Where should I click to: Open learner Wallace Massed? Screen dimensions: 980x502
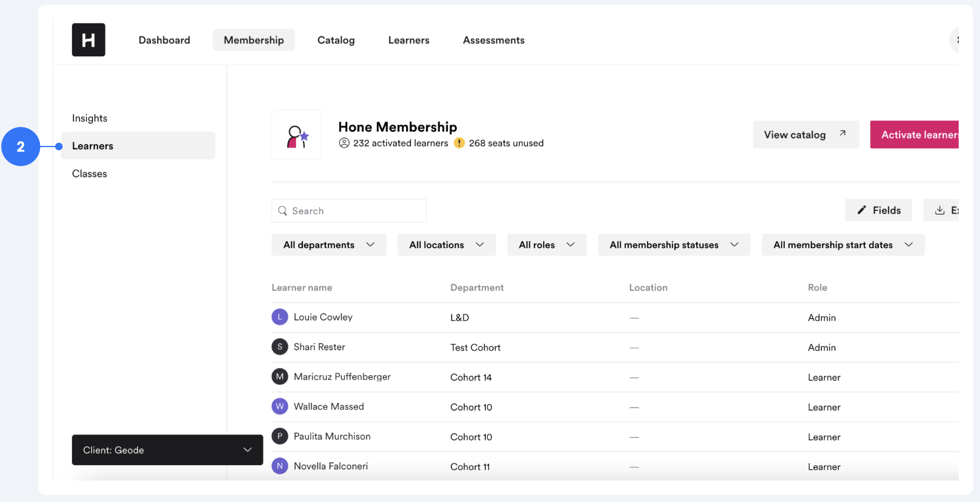[x=329, y=406]
